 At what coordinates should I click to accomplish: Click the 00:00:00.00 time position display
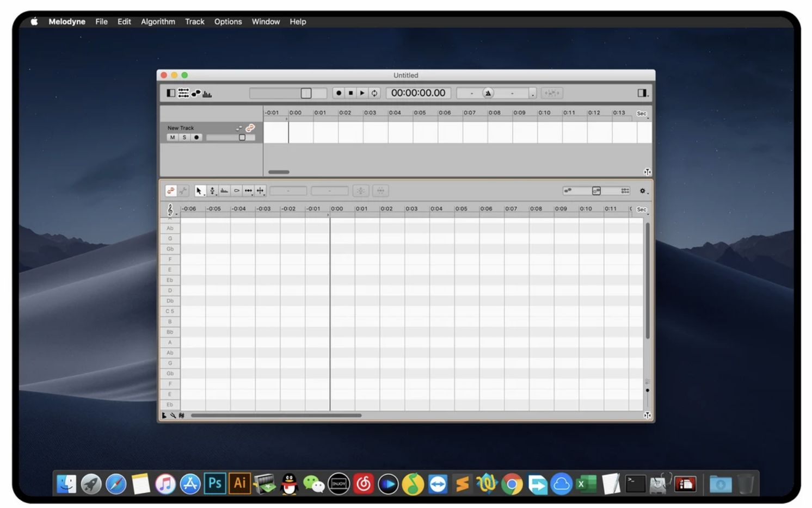pos(418,93)
